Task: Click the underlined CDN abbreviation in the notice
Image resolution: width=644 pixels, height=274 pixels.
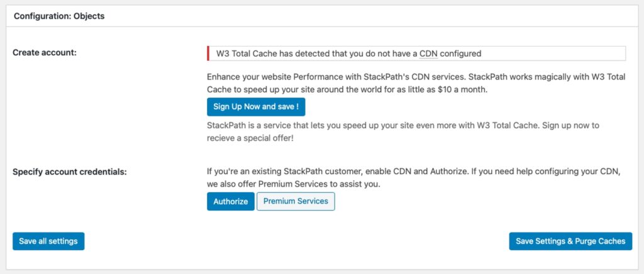Action: coord(428,53)
